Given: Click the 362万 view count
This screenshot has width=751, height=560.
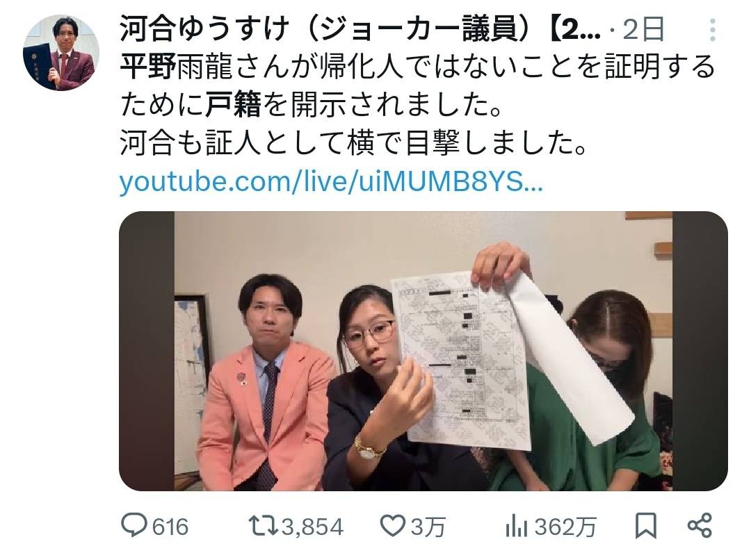Looking at the screenshot, I should point(565,527).
